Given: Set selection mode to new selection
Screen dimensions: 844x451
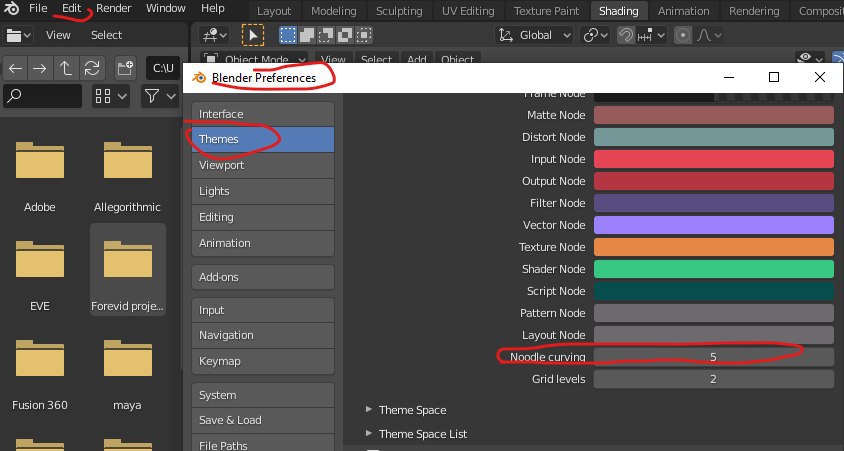Looking at the screenshot, I should coord(288,36).
